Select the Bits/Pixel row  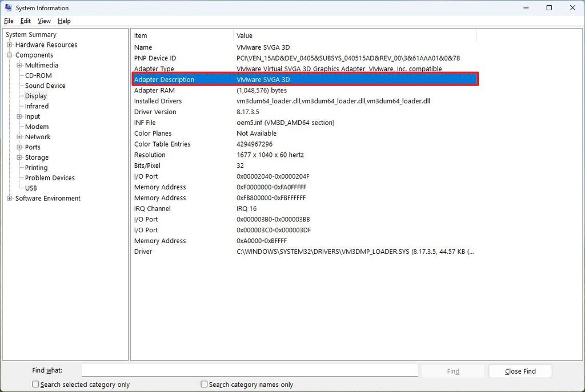(x=305, y=165)
